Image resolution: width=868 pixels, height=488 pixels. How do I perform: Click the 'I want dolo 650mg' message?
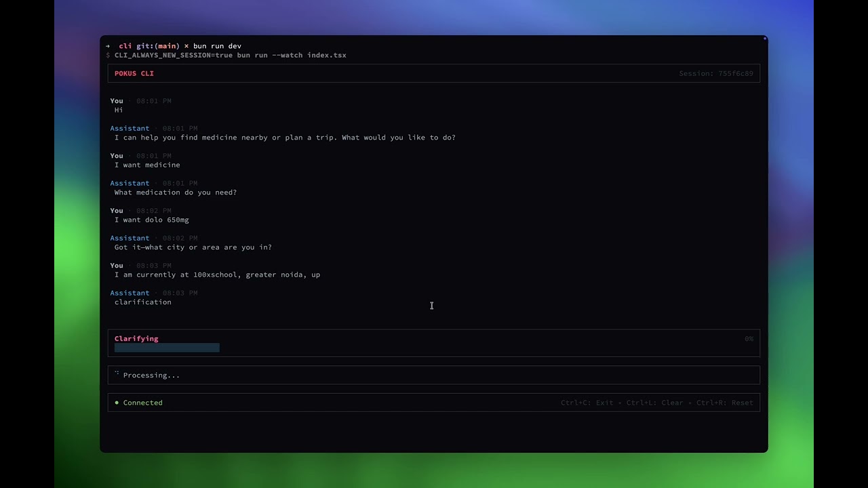point(152,220)
